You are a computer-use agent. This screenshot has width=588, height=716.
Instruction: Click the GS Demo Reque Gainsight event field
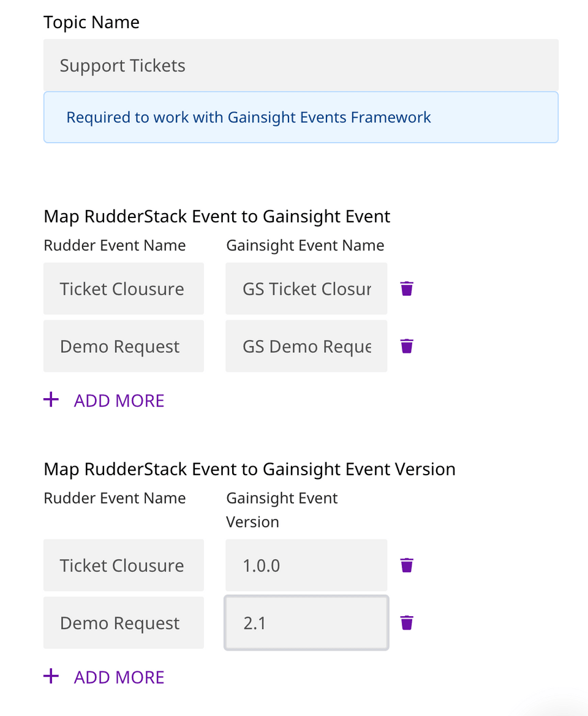tap(306, 346)
